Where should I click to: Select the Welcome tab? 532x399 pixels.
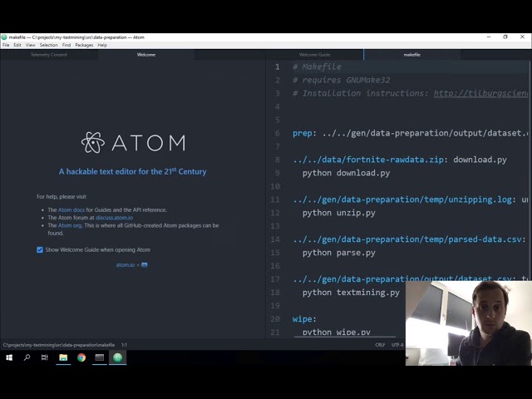[146, 55]
